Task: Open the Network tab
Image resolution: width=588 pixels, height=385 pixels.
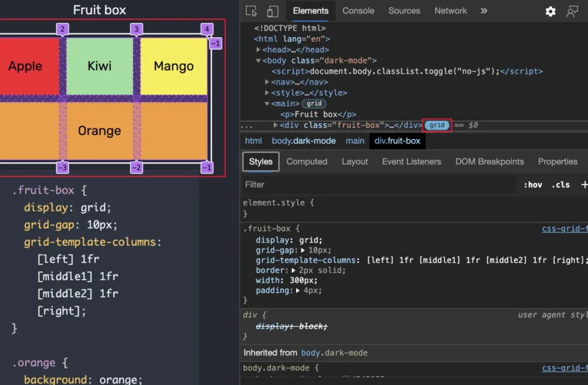Action: tap(450, 11)
